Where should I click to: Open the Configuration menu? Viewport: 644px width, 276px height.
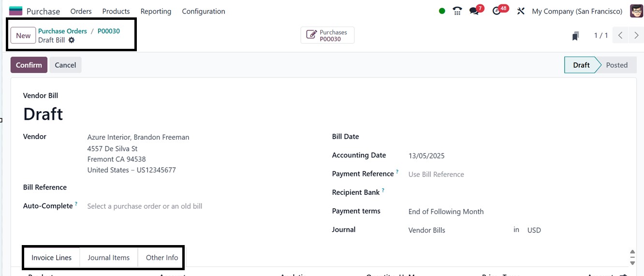tap(203, 11)
